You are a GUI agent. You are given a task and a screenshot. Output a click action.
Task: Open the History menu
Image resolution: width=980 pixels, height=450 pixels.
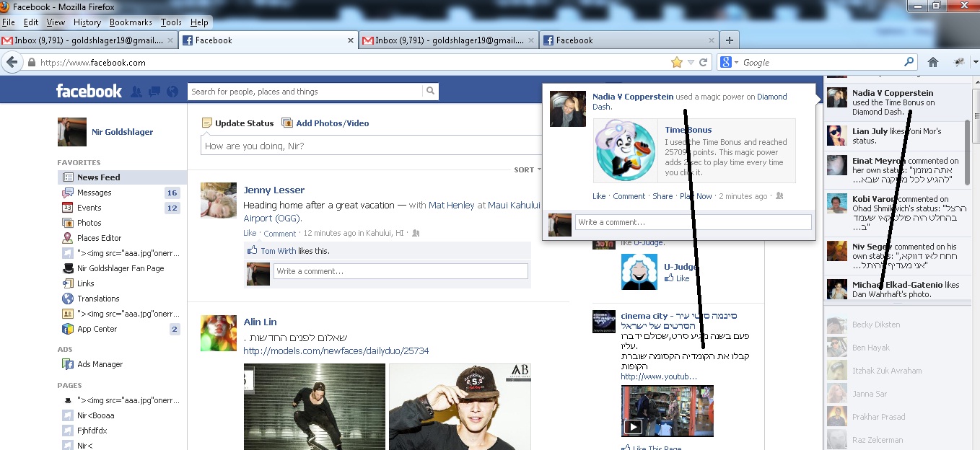(x=87, y=22)
